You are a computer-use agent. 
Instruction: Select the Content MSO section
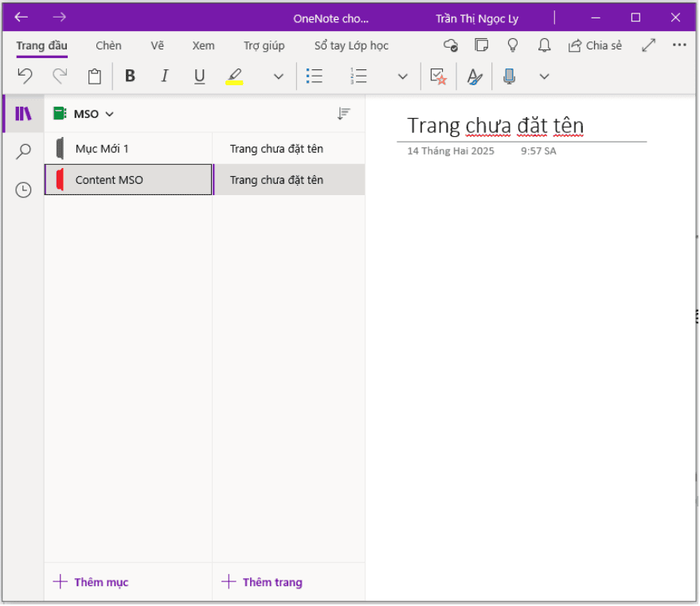tap(128, 180)
